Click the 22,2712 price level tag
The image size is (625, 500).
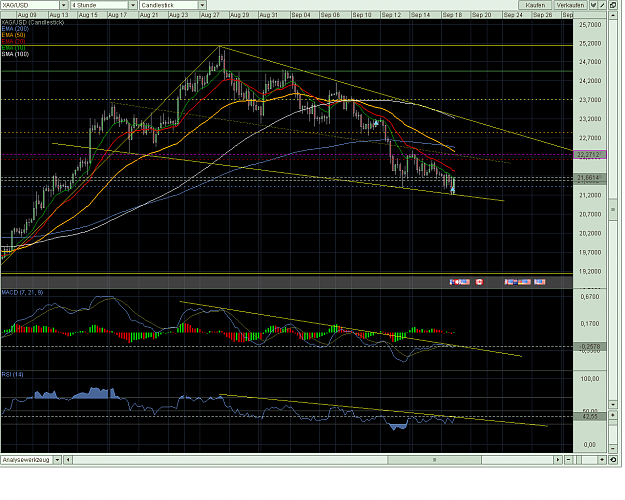click(x=590, y=154)
